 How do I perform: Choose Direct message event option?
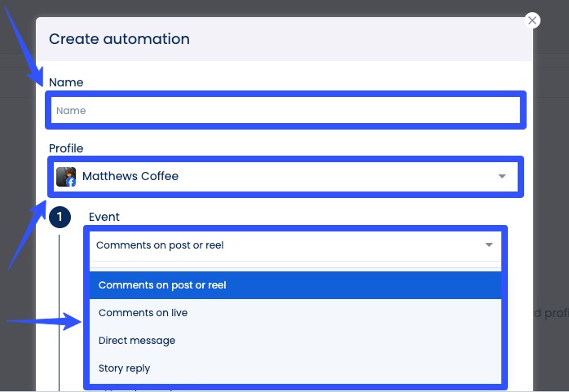click(x=295, y=340)
